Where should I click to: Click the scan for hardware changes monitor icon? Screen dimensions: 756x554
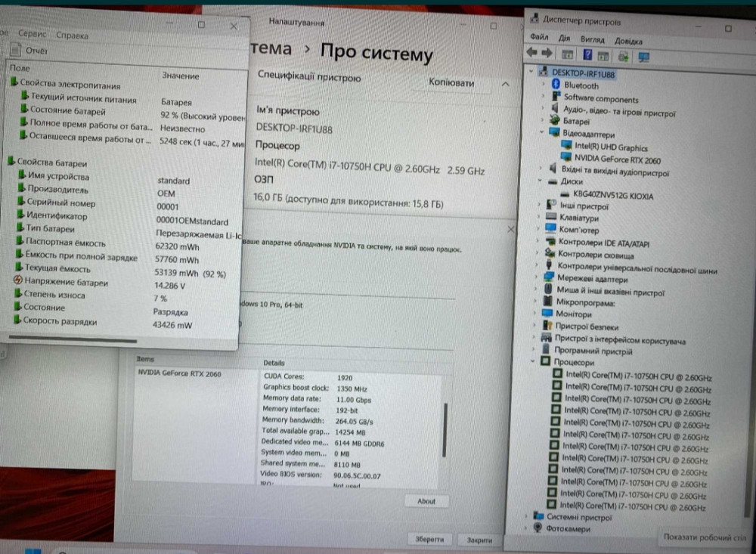(643, 56)
